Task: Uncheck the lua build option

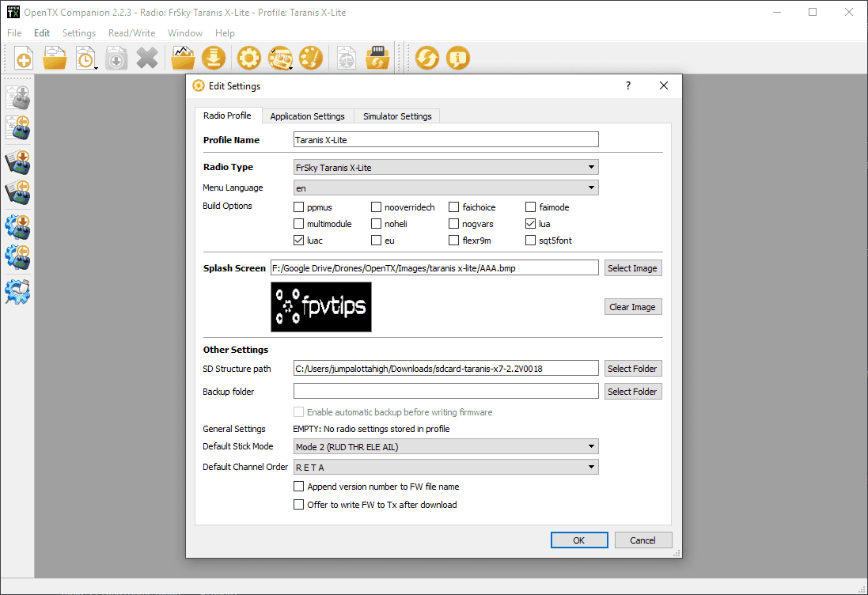Action: (530, 224)
